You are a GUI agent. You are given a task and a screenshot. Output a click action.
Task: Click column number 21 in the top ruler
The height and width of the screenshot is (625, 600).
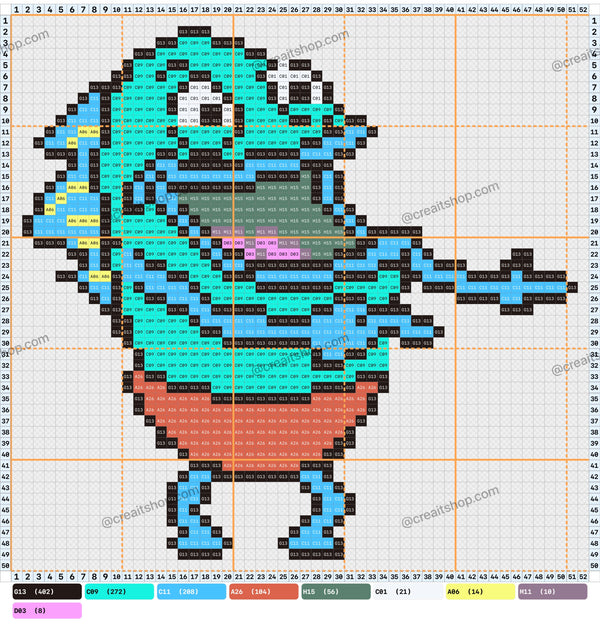pyautogui.click(x=238, y=9)
